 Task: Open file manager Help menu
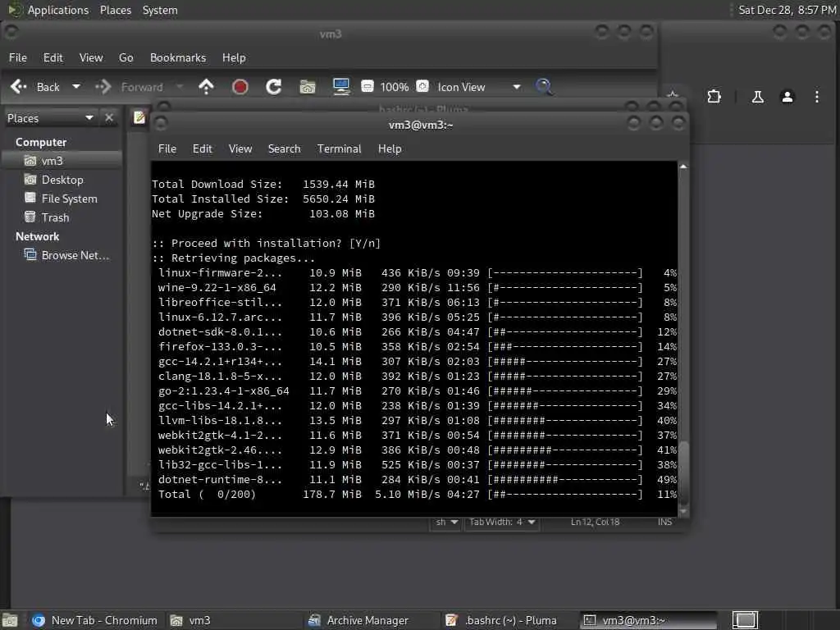(x=234, y=57)
